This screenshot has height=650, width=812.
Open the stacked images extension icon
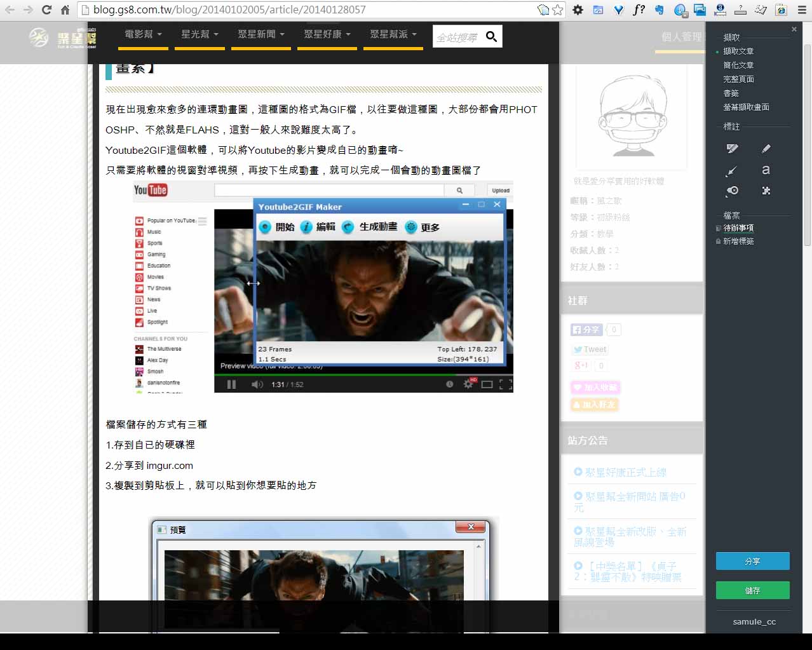point(700,10)
